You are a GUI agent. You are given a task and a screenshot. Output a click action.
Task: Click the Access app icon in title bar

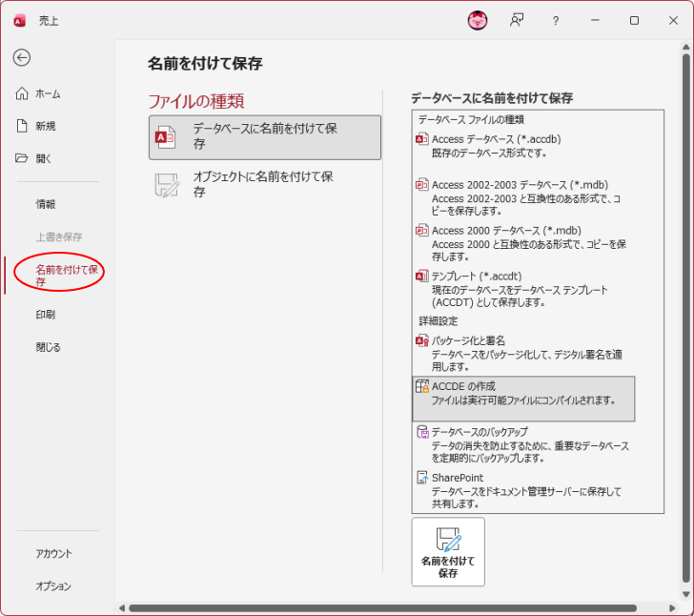(19, 20)
